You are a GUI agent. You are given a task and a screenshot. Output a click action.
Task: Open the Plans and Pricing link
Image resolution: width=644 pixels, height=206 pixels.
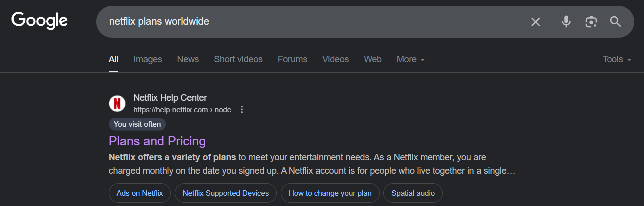pyautogui.click(x=157, y=141)
